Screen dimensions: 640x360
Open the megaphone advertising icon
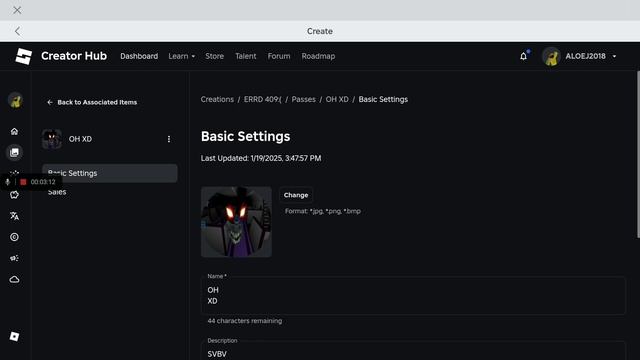(14, 258)
